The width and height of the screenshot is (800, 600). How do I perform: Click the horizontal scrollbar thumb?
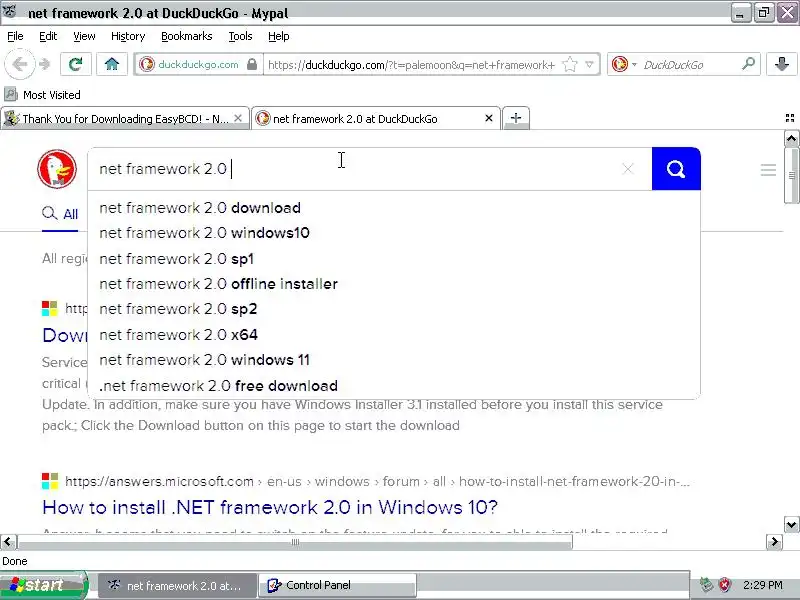point(295,542)
